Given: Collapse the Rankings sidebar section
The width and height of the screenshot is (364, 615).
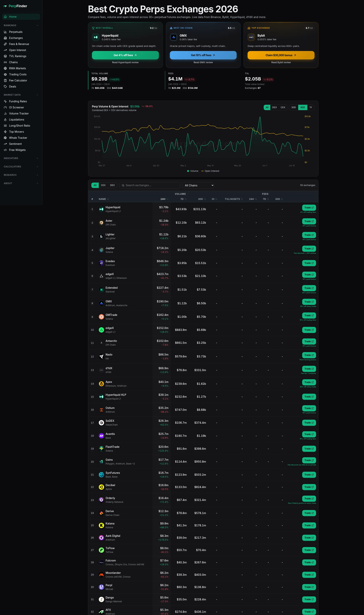Looking at the screenshot, I should [x=21, y=26].
